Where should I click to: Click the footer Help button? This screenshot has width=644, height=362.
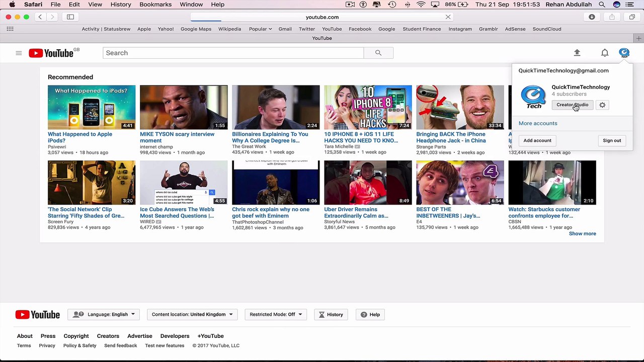point(370,315)
